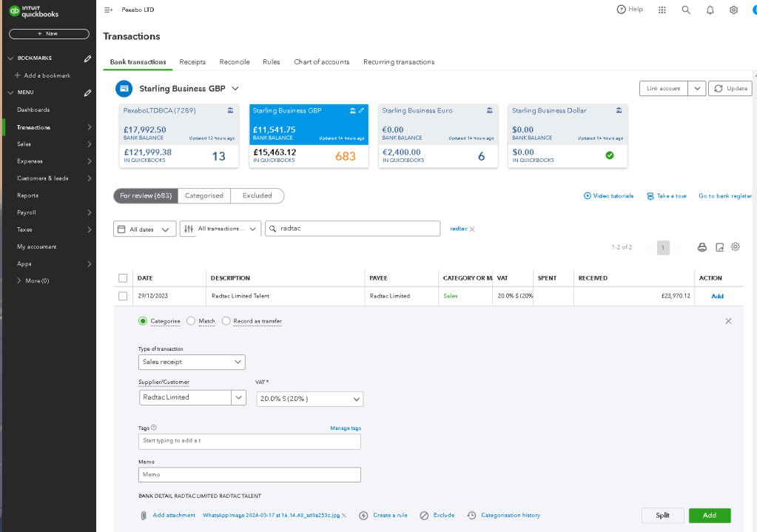Viewport: 757px width, 532px height.
Task: Open Supplier/Customer dropdown arrow
Action: pos(238,397)
